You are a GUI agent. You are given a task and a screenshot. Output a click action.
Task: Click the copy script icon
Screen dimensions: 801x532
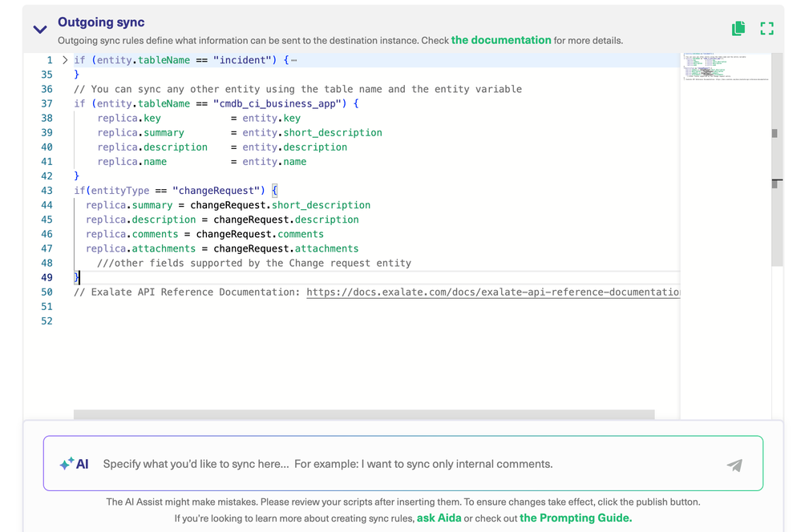(x=738, y=29)
